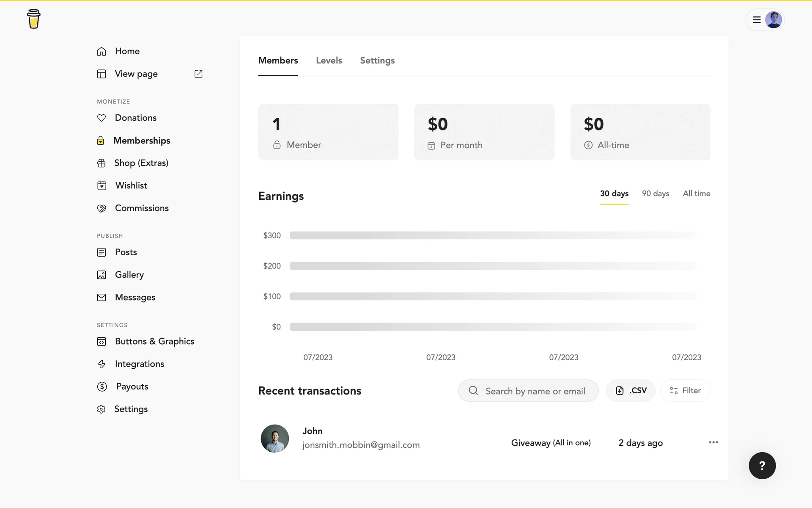The width and height of the screenshot is (812, 508).
Task: Click the Gallery image icon
Action: tap(101, 275)
